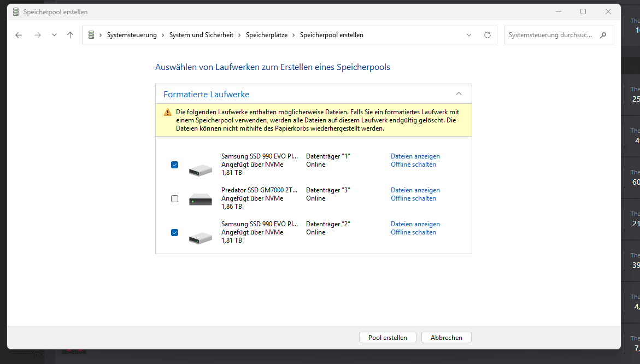Click the yellow warning triangle icon

[x=168, y=112]
